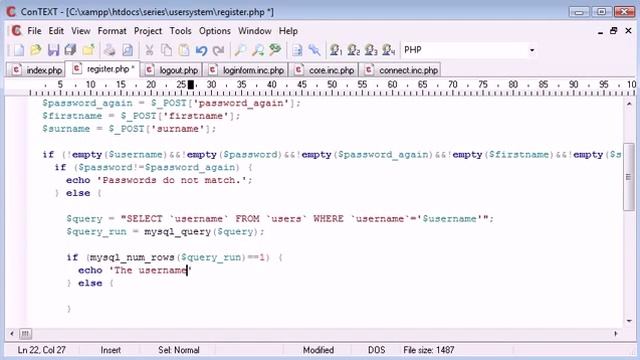The image size is (640, 360).
Task: Click the 'The username' echo string
Action: point(150,270)
